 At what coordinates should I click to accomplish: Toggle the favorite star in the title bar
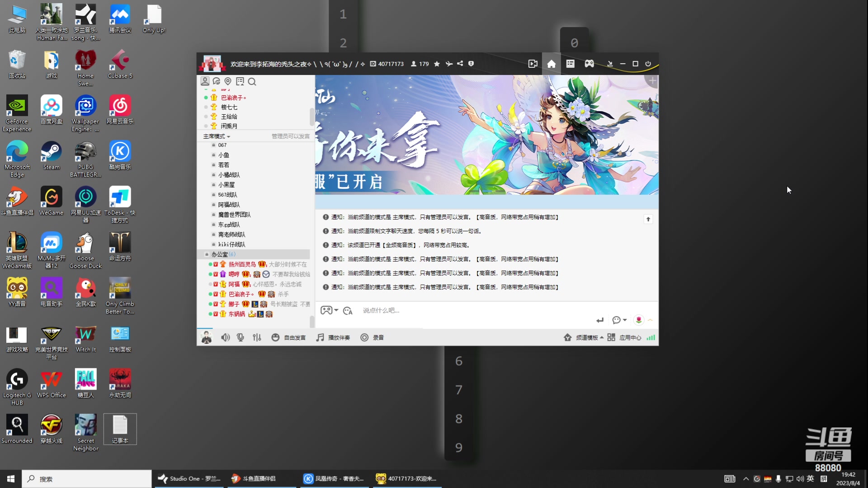[x=437, y=64]
